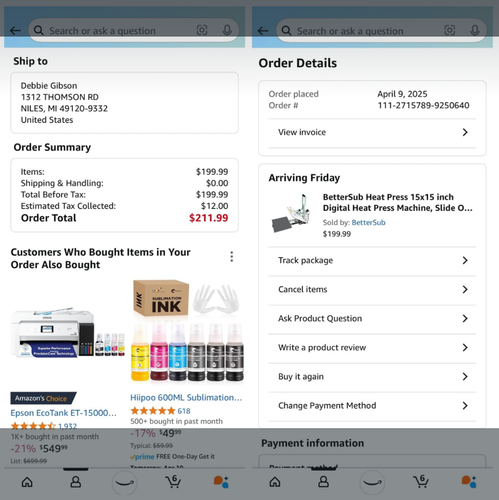Open the Home tab on left bottom bar

point(27,482)
